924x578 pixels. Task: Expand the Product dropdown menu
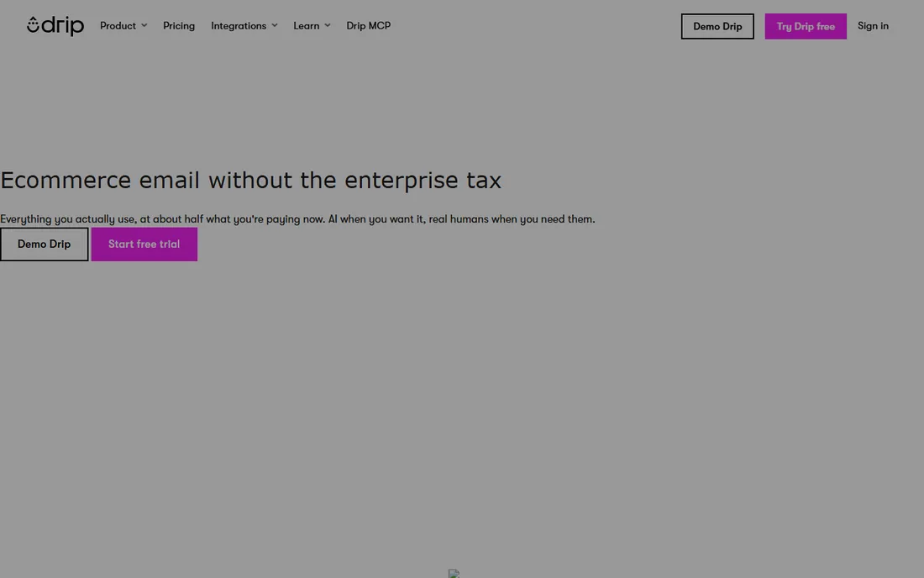[x=123, y=26]
